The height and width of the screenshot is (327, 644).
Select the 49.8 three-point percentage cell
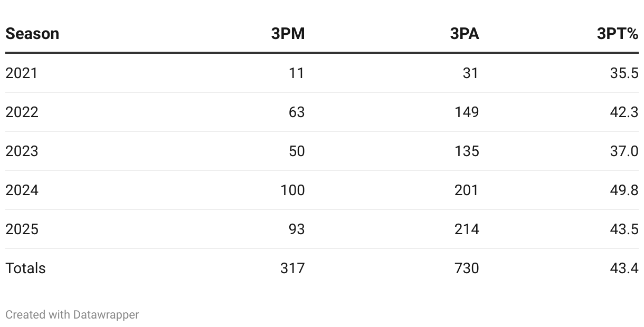[x=624, y=190]
